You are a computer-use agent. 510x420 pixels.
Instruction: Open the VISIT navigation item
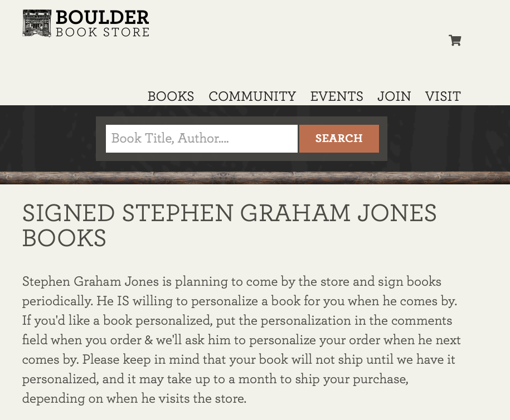coord(443,96)
